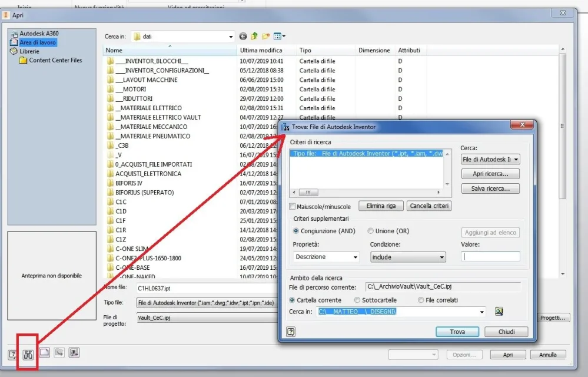Click the horizontal scrollbar in criteria list
This screenshot has height=377, width=588.
[x=366, y=193]
